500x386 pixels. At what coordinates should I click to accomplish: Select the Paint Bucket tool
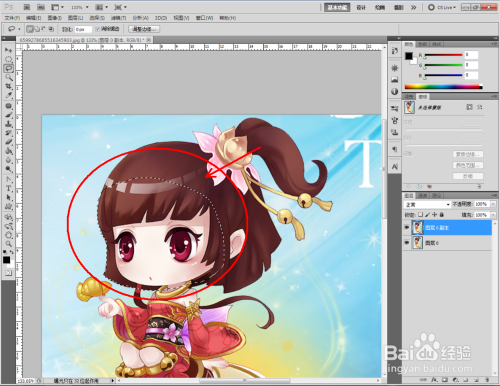click(x=8, y=151)
